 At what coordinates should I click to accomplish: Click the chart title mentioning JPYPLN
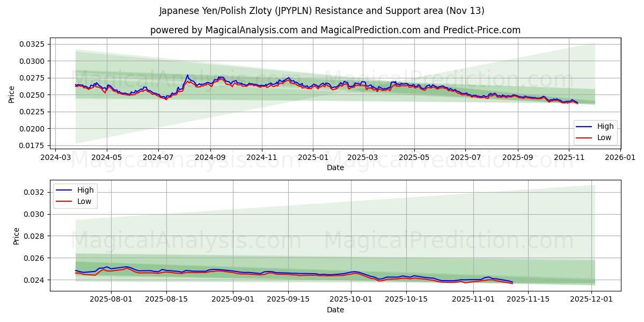(322, 10)
